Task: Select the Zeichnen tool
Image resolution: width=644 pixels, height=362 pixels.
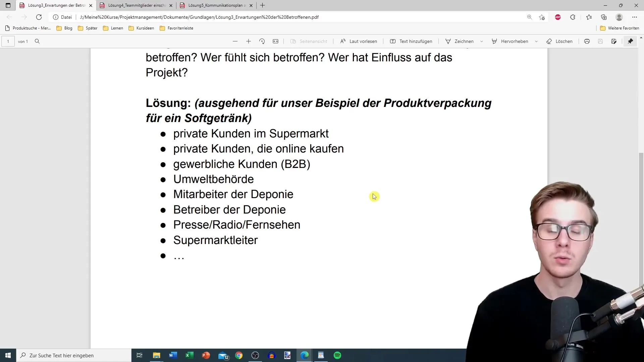Action: click(460, 41)
